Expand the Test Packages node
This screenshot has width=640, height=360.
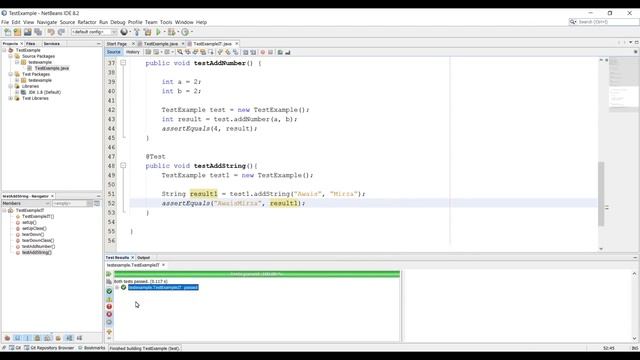pyautogui.click(x=11, y=74)
